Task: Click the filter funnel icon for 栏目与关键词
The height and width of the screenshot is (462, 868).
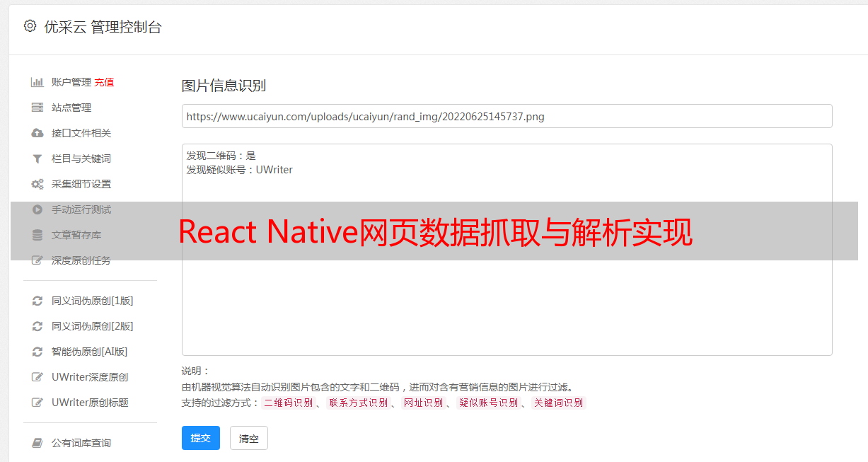Action: 37,158
